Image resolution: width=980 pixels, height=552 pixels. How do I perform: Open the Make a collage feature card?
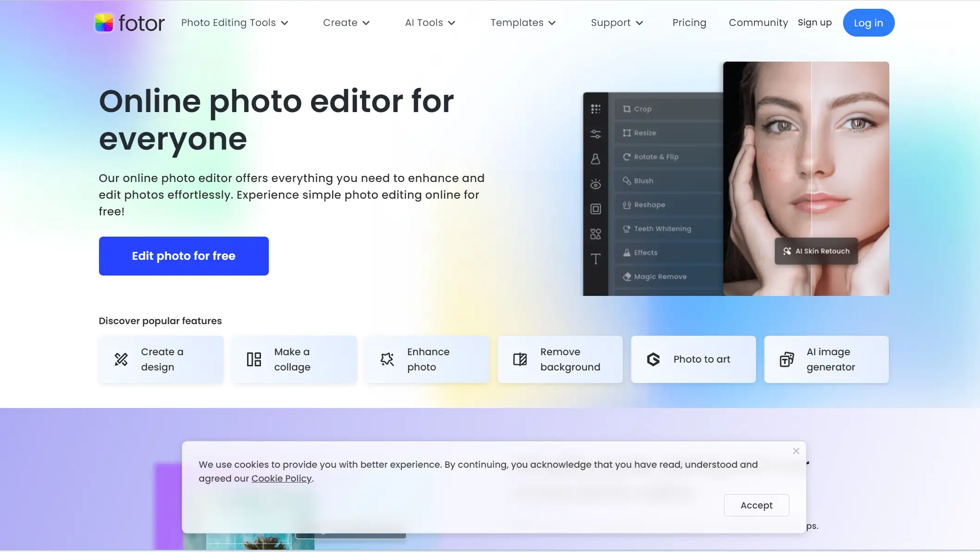(x=294, y=359)
